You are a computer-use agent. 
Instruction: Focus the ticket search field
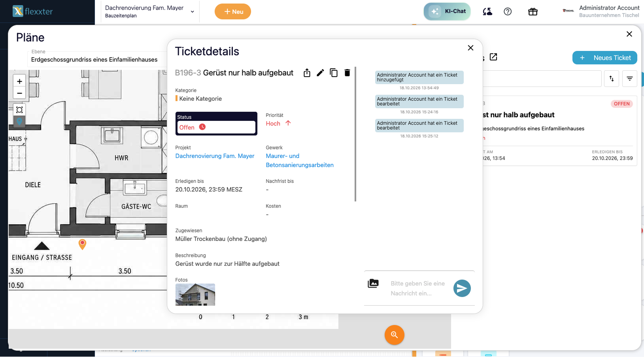[542, 79]
